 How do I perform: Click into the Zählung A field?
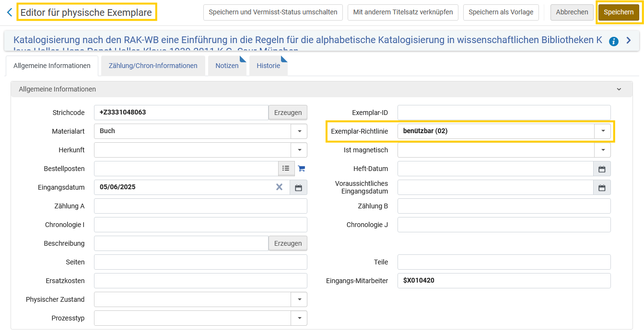pyautogui.click(x=200, y=206)
